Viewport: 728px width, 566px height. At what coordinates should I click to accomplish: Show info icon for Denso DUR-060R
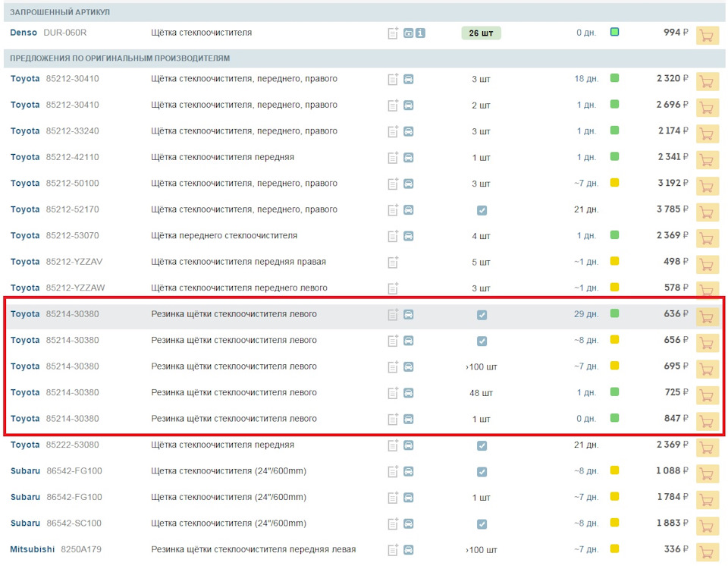(x=420, y=33)
